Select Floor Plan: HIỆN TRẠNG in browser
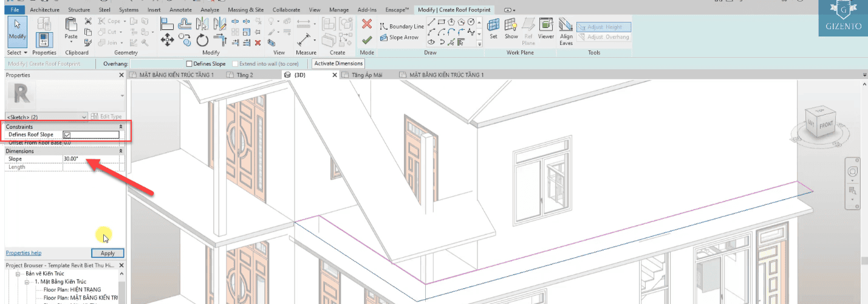868x304 pixels. (72, 290)
